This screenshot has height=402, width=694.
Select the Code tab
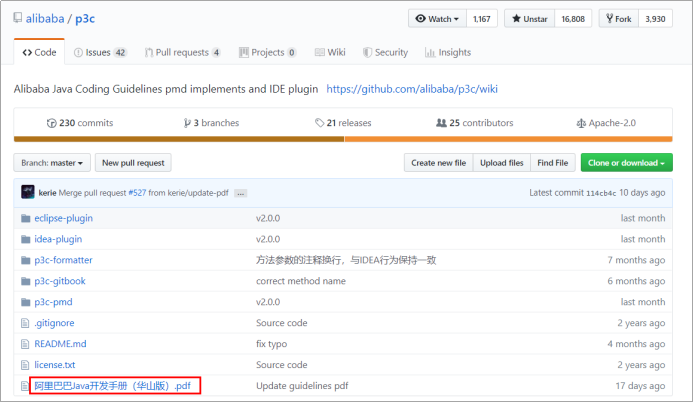pyautogui.click(x=39, y=52)
